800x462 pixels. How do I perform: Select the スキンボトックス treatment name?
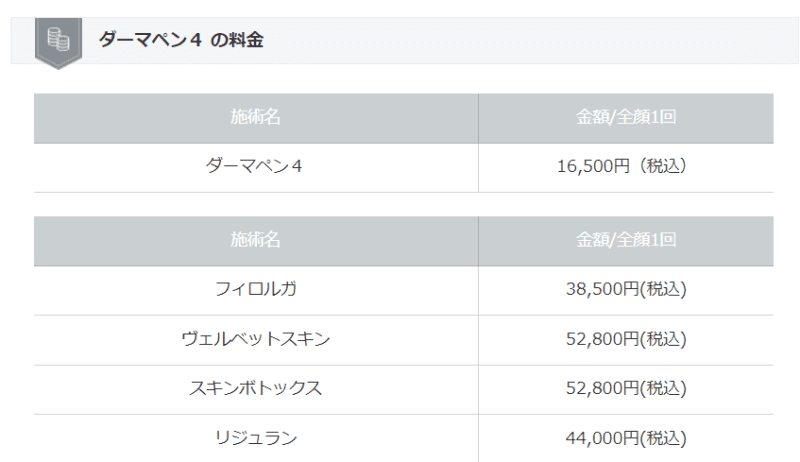pos(256,389)
